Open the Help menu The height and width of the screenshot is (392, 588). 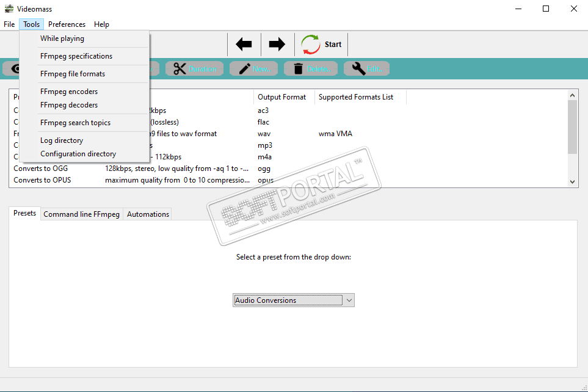pos(101,24)
